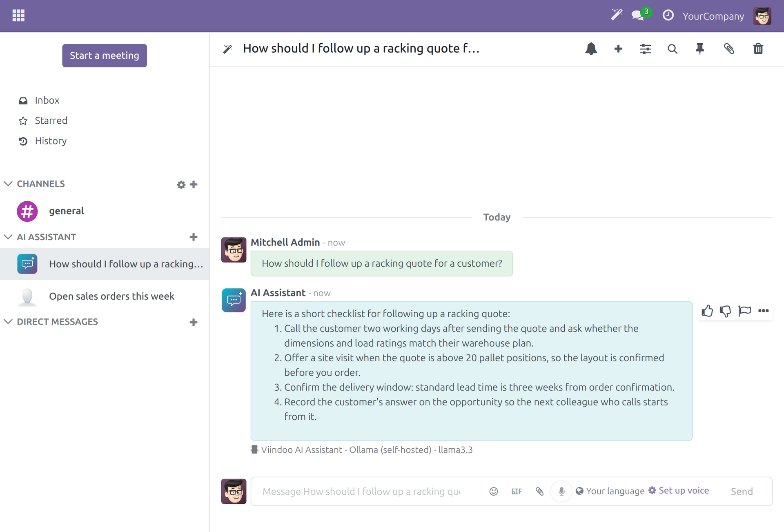
Task: Start a new direct message with plus
Action: [x=194, y=322]
